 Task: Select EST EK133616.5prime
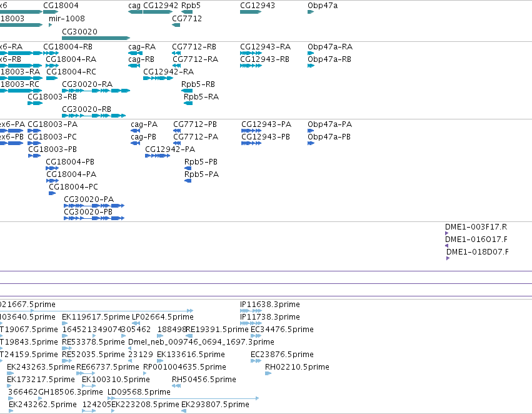(x=191, y=355)
